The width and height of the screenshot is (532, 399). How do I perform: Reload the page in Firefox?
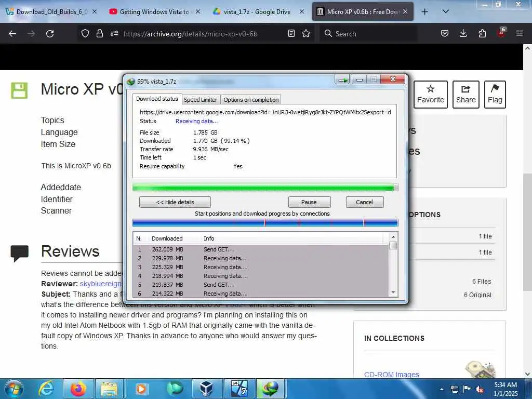tap(50, 34)
